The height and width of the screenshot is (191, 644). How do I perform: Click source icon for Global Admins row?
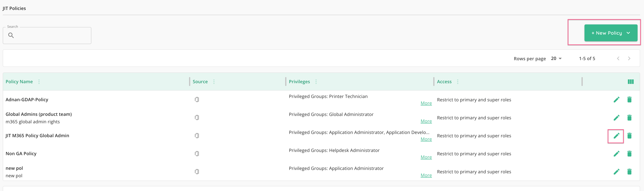197,118
